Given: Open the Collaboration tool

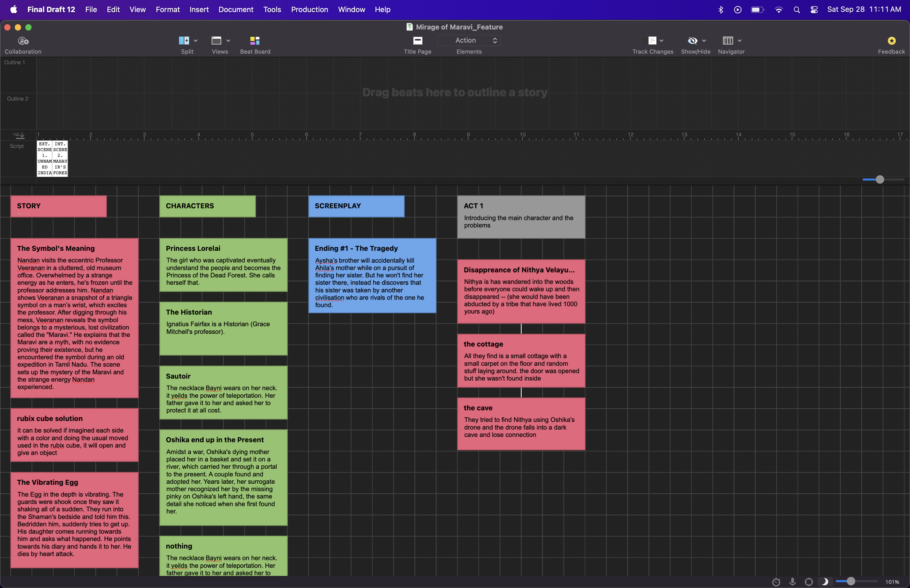Looking at the screenshot, I should click(23, 41).
